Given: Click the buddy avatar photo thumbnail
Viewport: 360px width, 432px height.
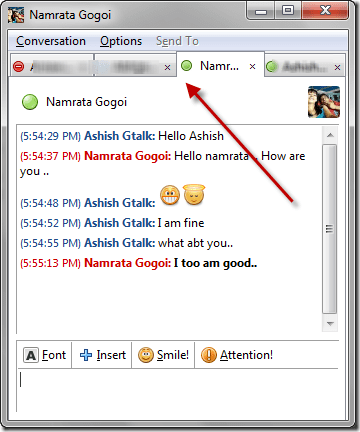Looking at the screenshot, I should coord(324,102).
